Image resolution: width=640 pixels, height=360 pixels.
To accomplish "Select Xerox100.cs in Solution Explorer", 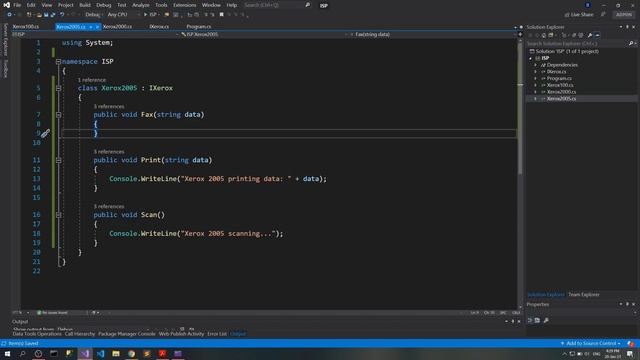I will (560, 85).
